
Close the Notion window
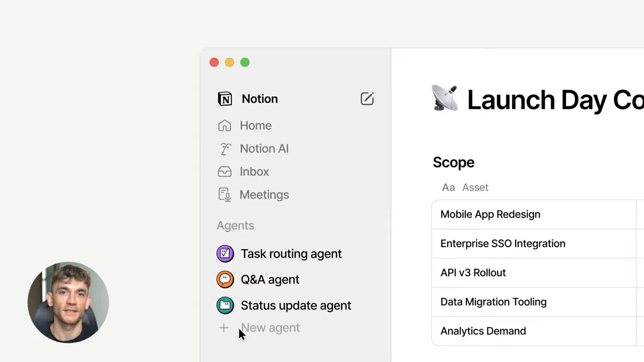[214, 62]
